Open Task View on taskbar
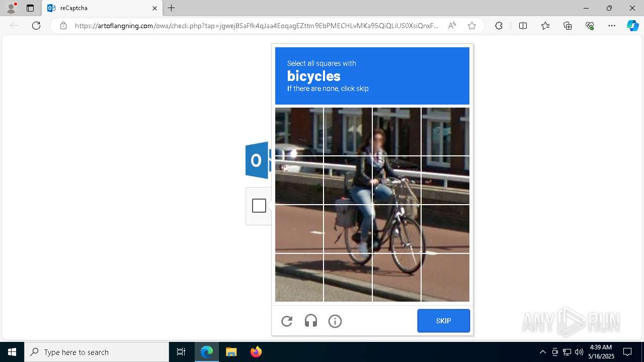The width and height of the screenshot is (644, 362). pyautogui.click(x=181, y=352)
